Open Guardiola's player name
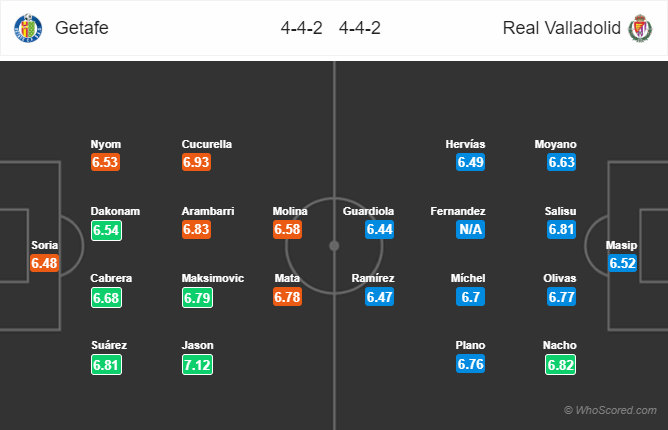Viewport: 668px width, 430px height. 368,212
